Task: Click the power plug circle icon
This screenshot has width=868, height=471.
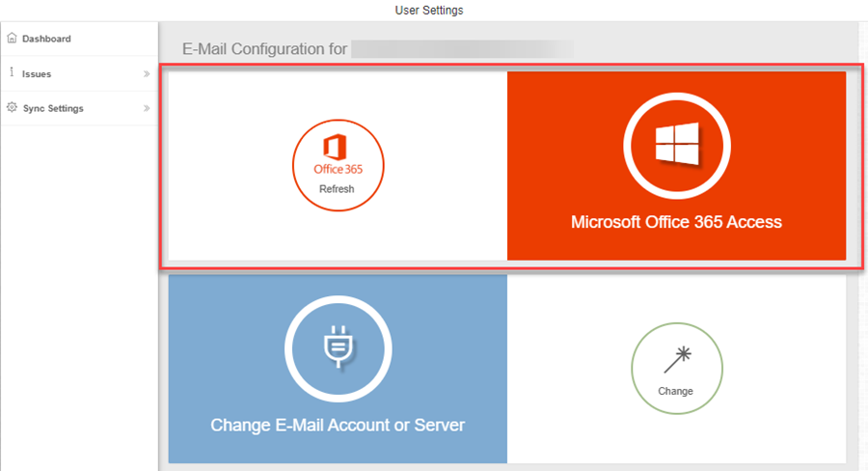Action: [x=339, y=349]
